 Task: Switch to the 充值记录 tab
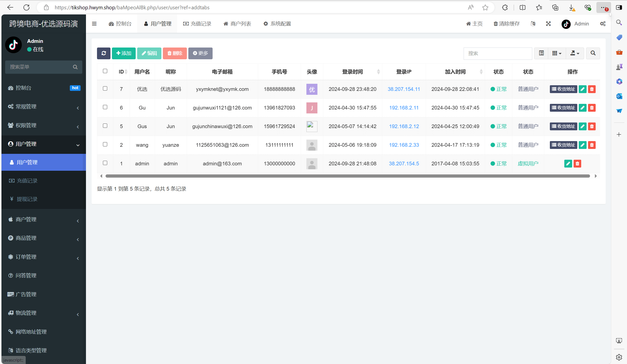click(197, 24)
